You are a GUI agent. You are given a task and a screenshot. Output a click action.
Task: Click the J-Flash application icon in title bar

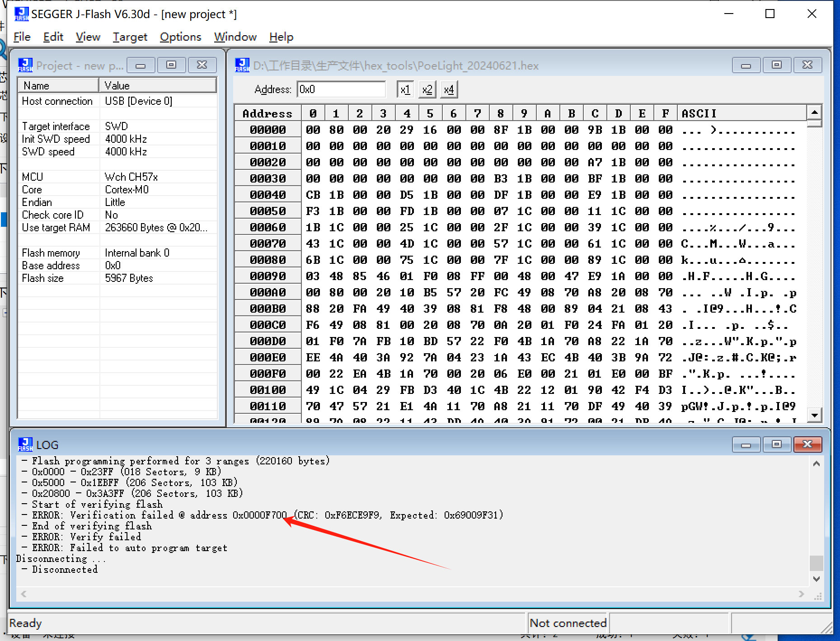[x=21, y=14]
